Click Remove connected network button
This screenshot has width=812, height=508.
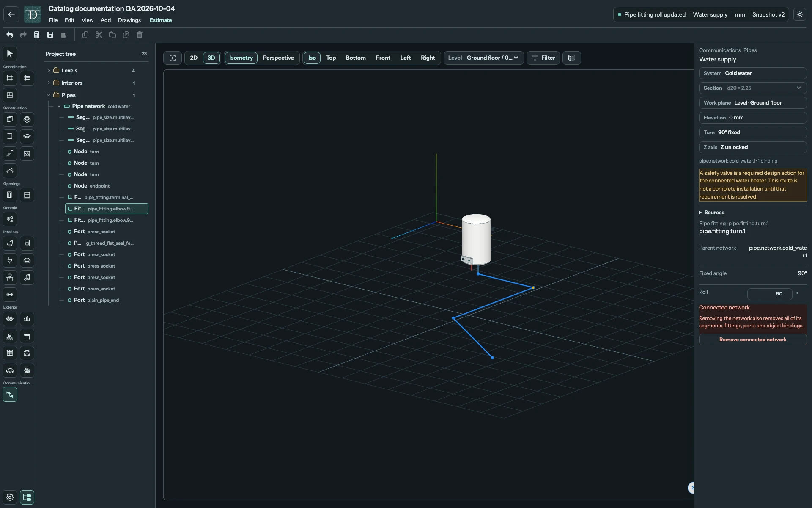tap(753, 340)
